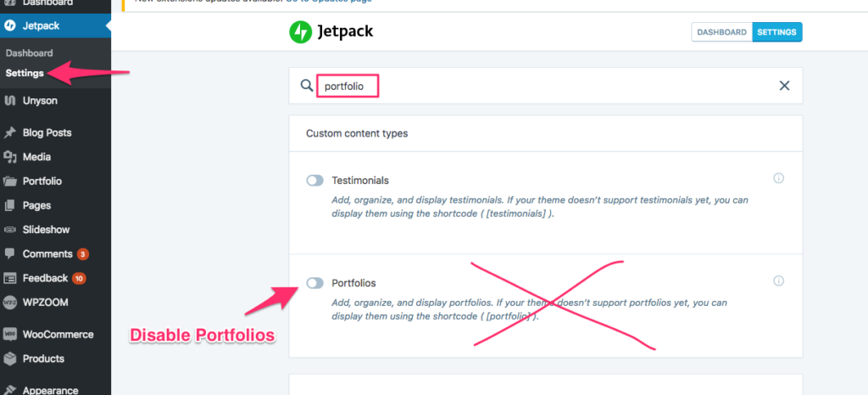The image size is (868, 395).
Task: Toggle the Portfolios switch
Action: (315, 283)
